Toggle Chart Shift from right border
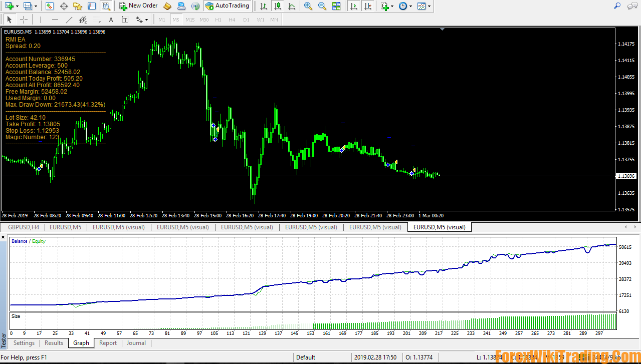 [x=368, y=6]
